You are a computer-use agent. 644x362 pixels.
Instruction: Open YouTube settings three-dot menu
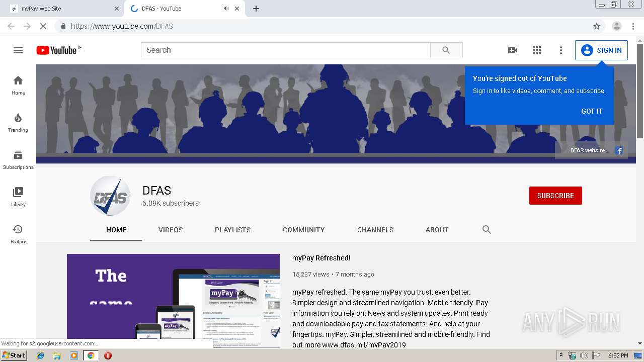point(561,50)
